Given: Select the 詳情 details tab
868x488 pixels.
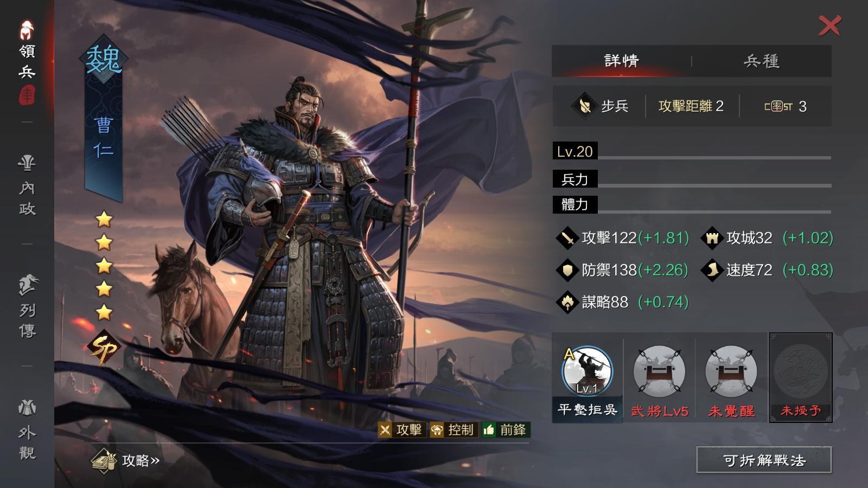Looking at the screenshot, I should [x=622, y=61].
